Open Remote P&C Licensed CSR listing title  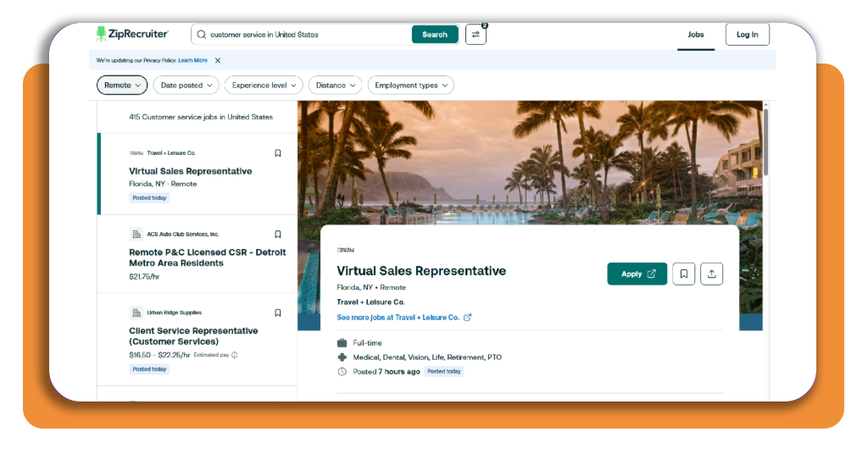(x=208, y=257)
